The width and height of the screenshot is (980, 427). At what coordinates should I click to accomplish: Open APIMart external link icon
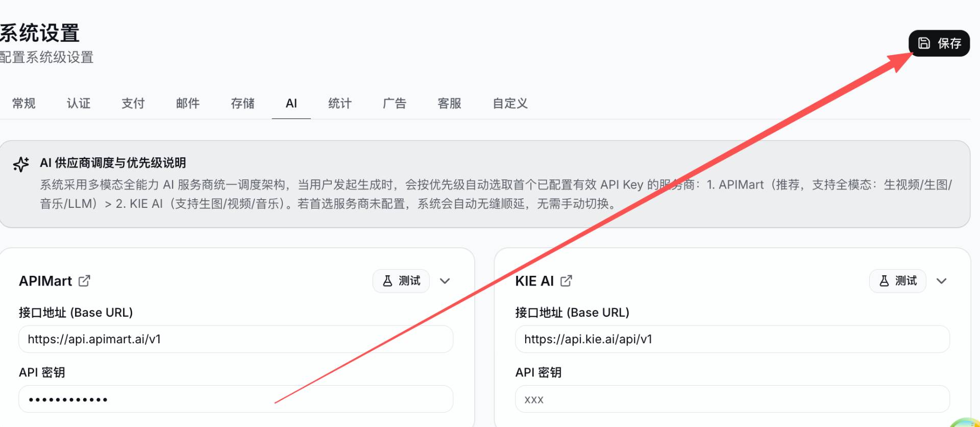click(x=84, y=281)
